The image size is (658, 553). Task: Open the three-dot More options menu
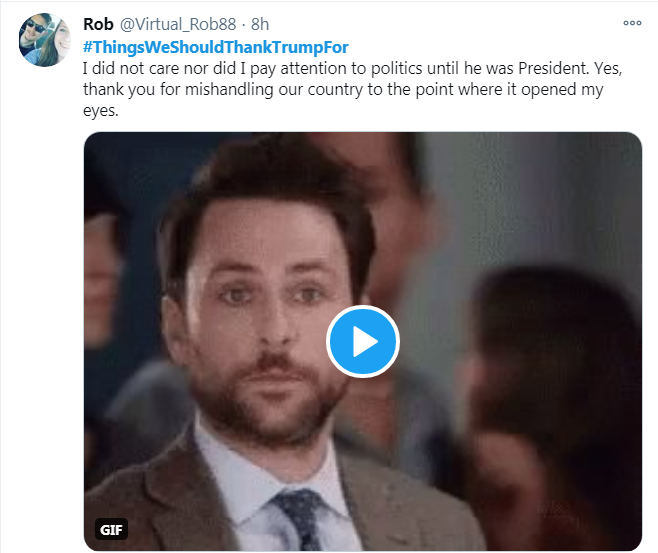tap(632, 23)
